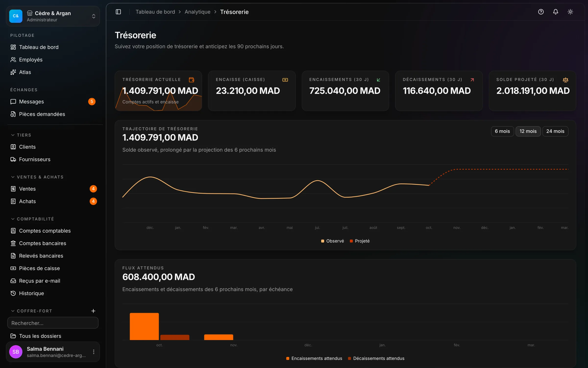
Task: Toggle the sidebar panel icon
Action: click(x=118, y=12)
